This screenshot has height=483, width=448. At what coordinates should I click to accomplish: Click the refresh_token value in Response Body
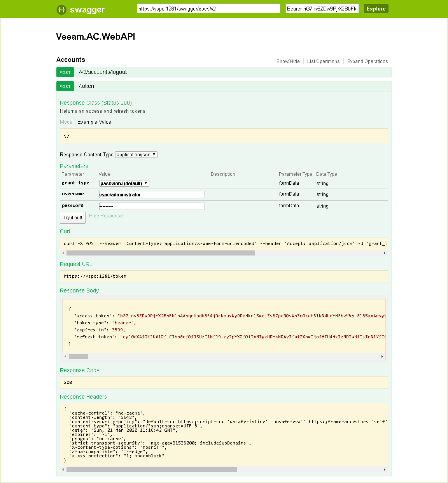253,337
